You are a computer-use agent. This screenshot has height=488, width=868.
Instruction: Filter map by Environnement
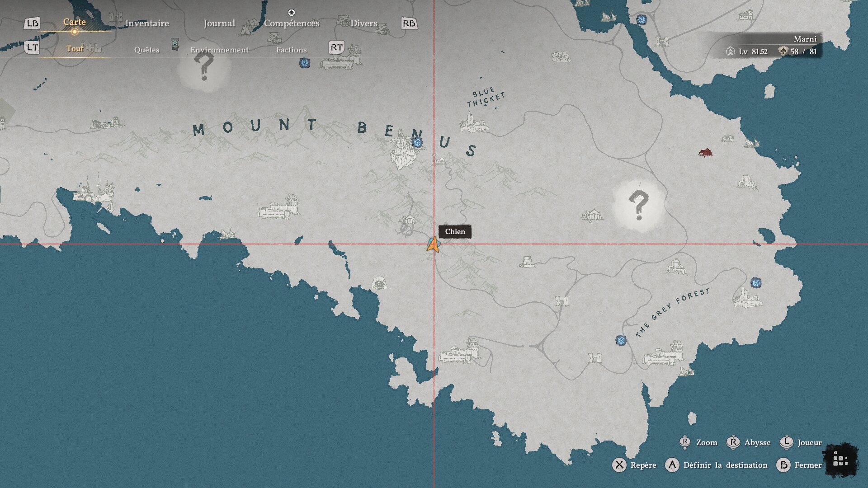point(219,50)
